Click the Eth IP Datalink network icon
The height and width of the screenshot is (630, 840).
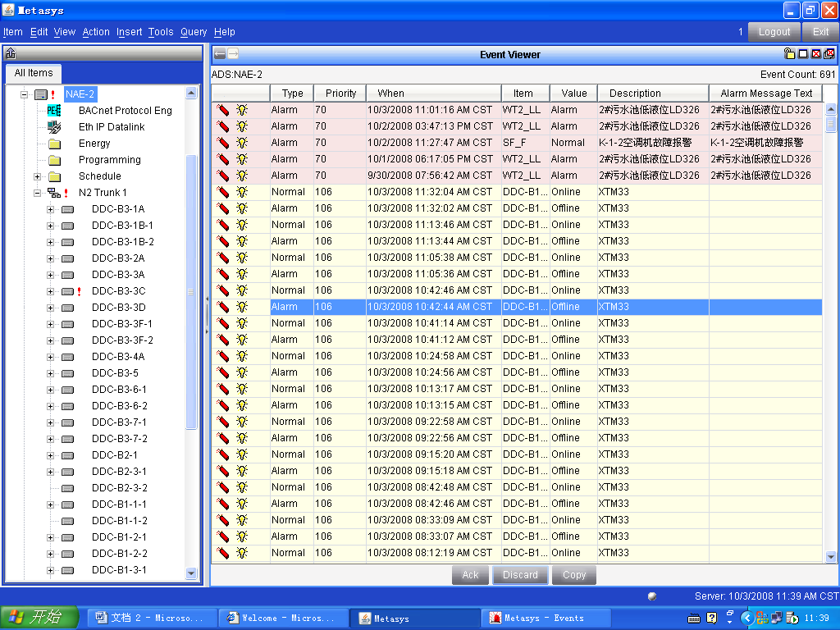point(54,127)
